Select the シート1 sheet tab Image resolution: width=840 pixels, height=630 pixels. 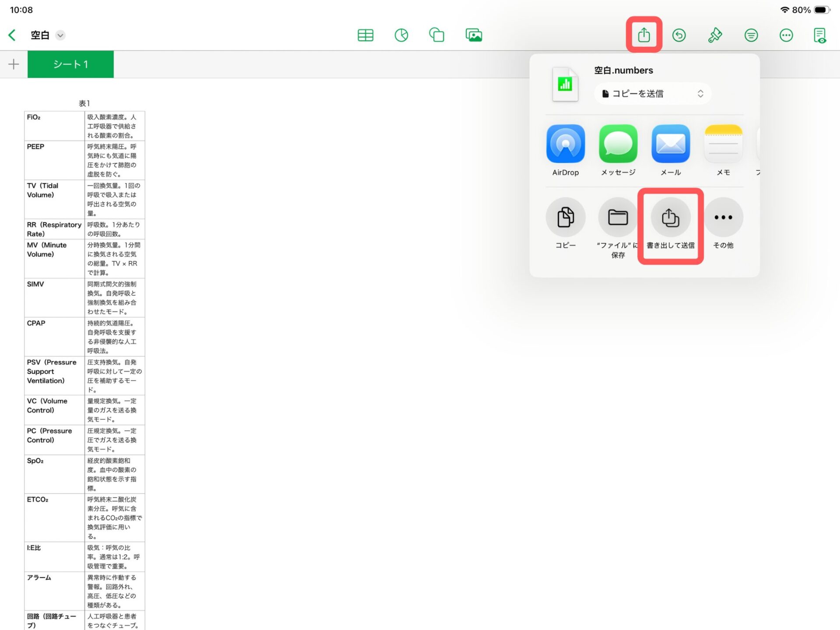coord(70,64)
